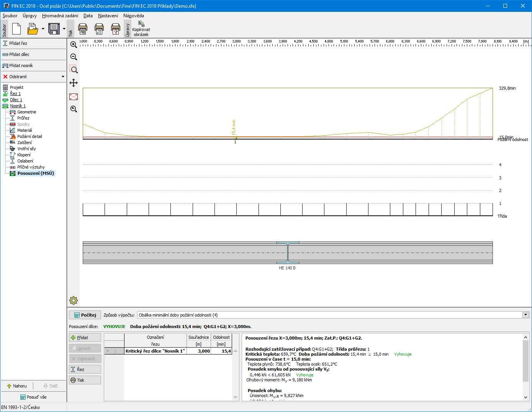Click Posuď vše button
532x412 pixels.
point(33,397)
